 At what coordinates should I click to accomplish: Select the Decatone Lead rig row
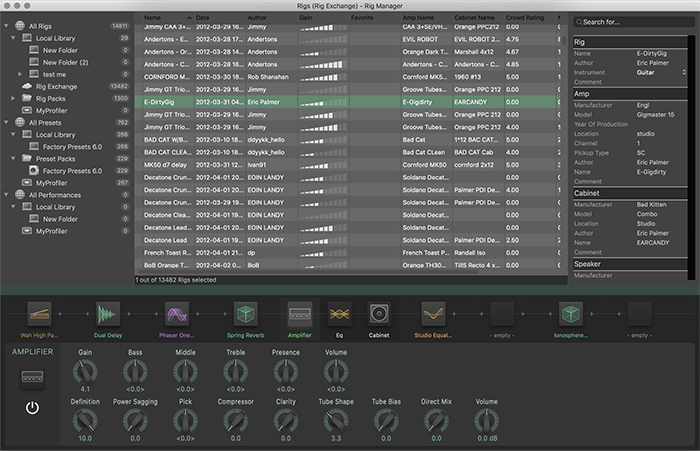[x=347, y=240]
